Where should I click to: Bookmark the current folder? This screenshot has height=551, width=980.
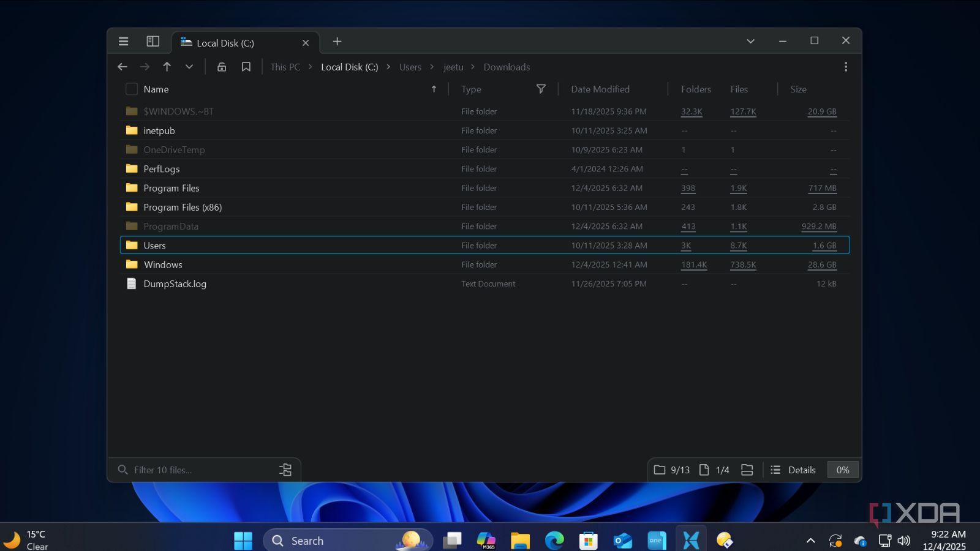click(246, 67)
